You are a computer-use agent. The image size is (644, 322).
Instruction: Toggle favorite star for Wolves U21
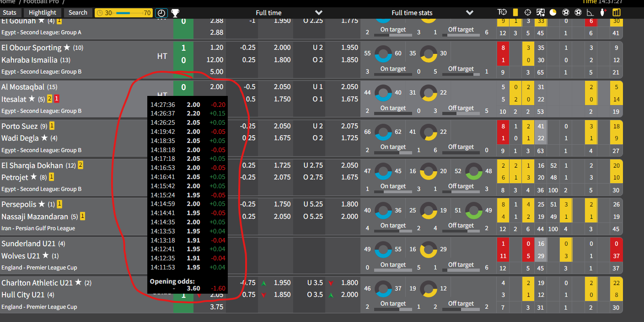44,256
